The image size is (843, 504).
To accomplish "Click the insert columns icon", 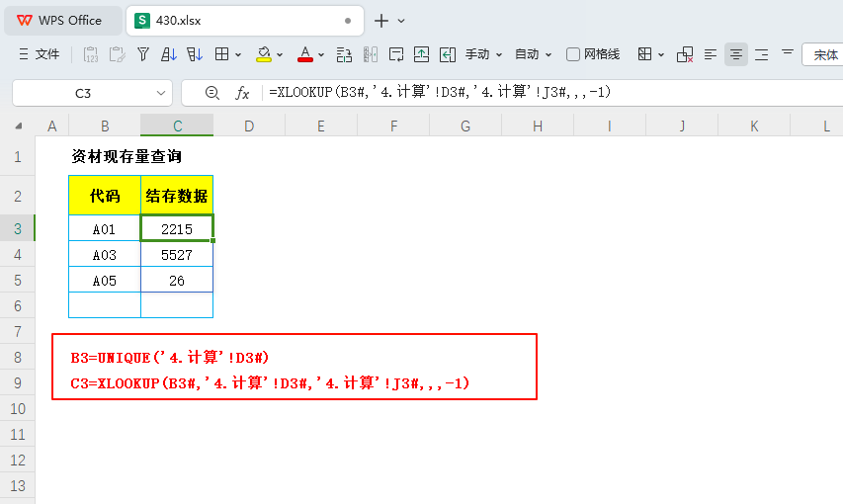I will [x=370, y=54].
